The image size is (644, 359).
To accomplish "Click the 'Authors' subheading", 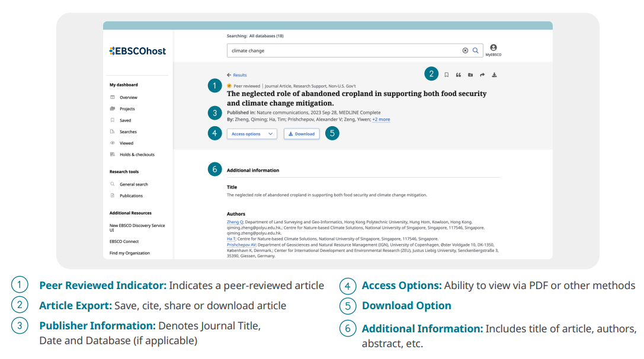I will pyautogui.click(x=236, y=214).
